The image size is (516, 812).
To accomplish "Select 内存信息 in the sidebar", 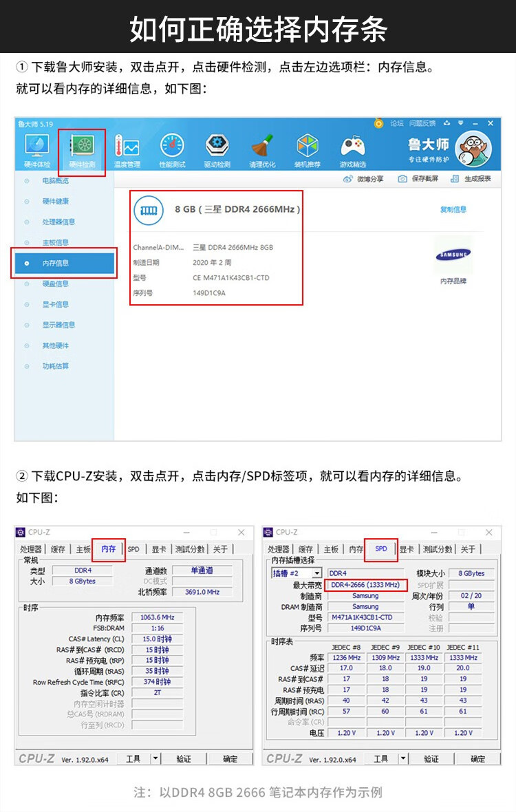I will pyautogui.click(x=64, y=263).
